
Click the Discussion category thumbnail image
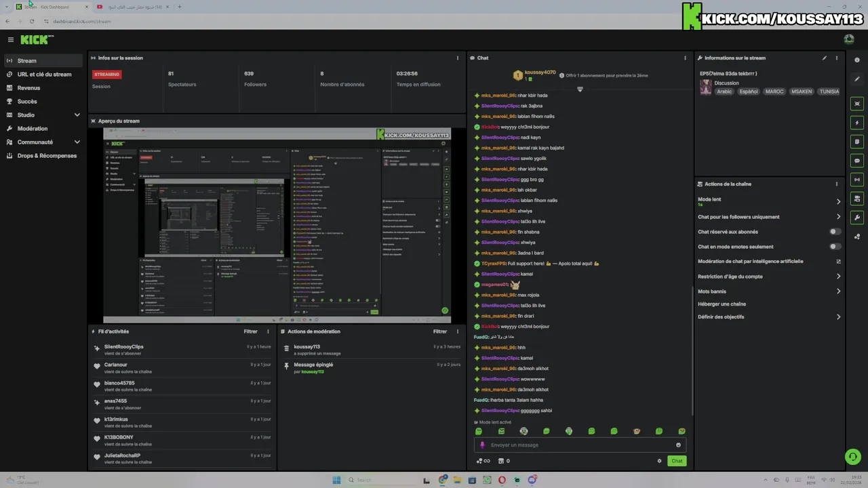point(706,87)
